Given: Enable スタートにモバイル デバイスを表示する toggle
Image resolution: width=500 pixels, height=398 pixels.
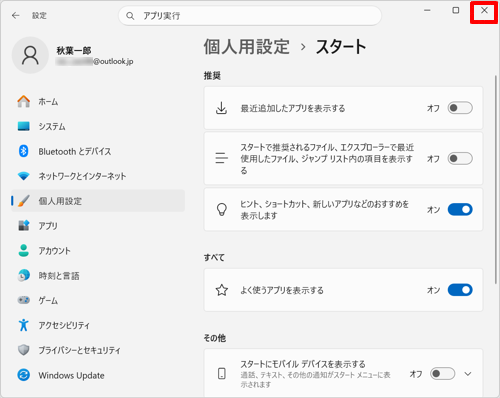Looking at the screenshot, I should (442, 374).
